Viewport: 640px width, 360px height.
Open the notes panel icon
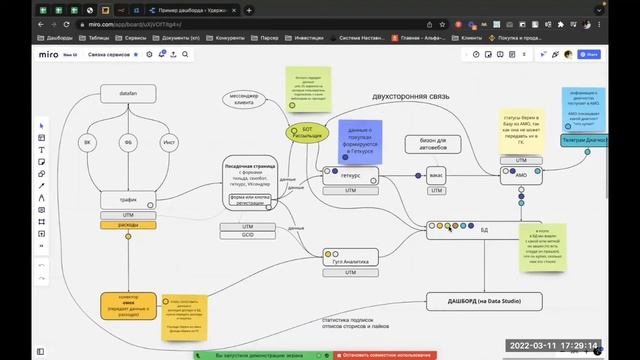click(x=512, y=54)
